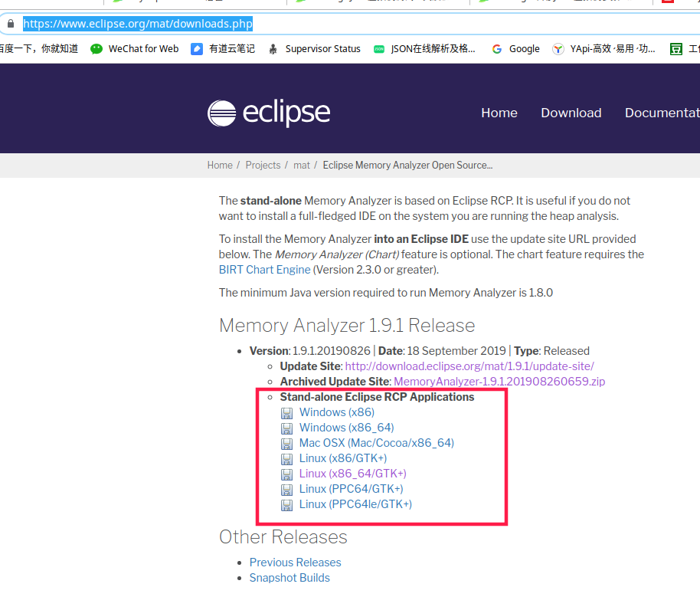Click the Eclipse logo
The image size is (700, 597).
269,113
